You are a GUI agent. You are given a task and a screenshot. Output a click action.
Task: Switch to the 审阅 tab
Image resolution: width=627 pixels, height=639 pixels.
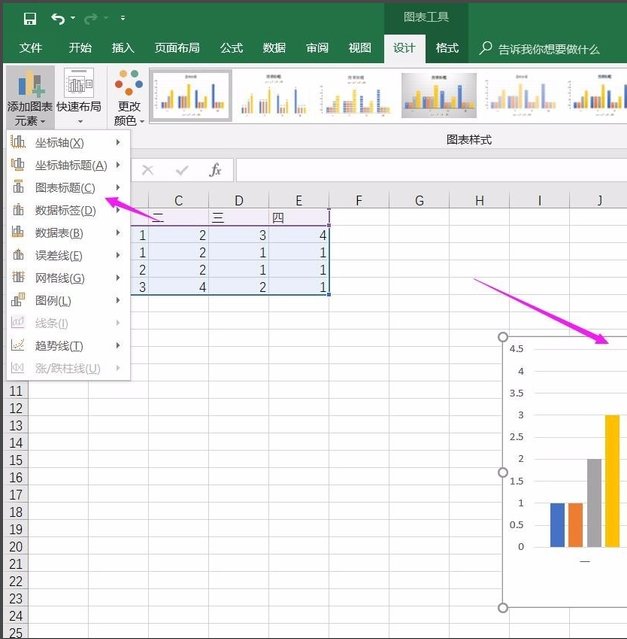point(317,48)
